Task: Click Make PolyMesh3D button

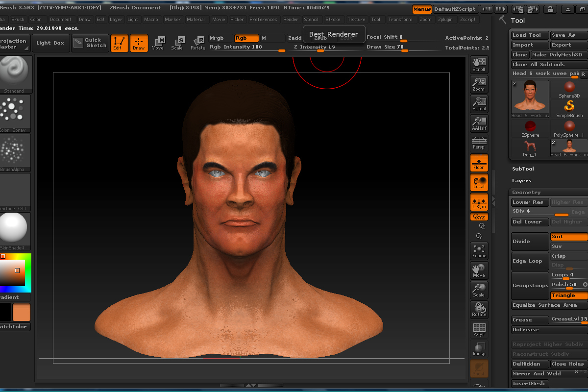Action: point(560,55)
